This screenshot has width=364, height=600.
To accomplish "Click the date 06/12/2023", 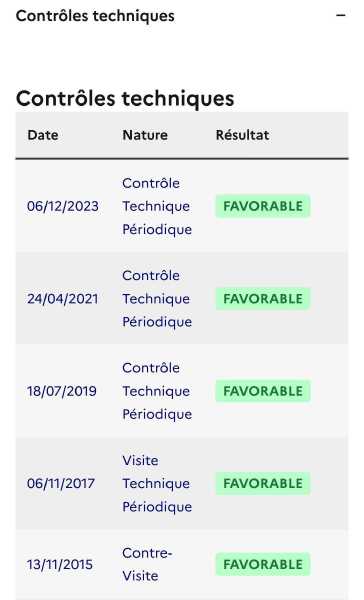I will [x=63, y=206].
